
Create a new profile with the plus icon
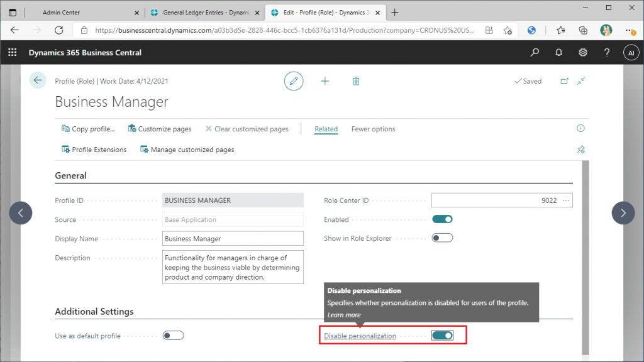coord(325,81)
